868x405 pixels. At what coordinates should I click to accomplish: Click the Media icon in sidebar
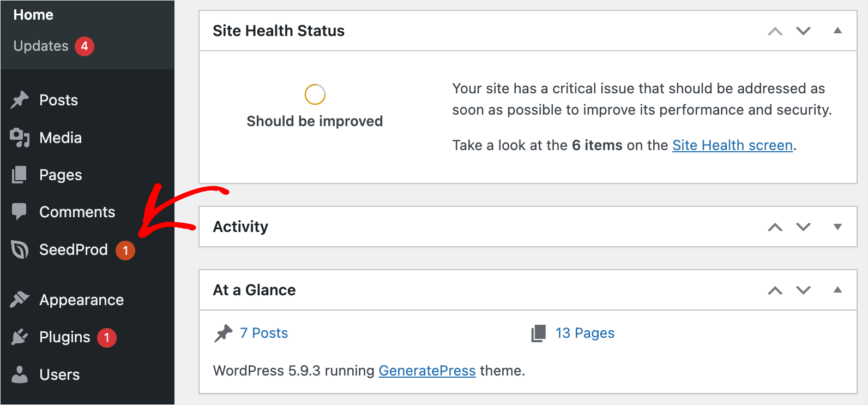[20, 138]
